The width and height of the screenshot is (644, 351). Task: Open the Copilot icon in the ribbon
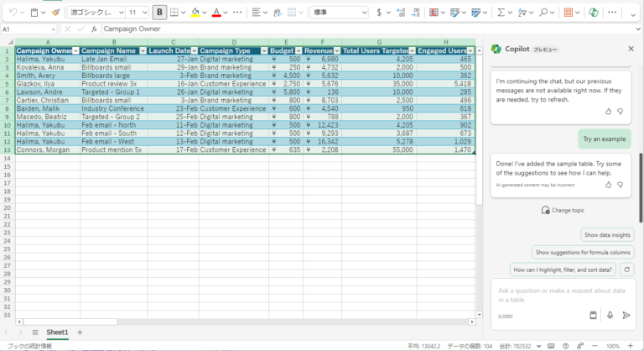pos(594,13)
